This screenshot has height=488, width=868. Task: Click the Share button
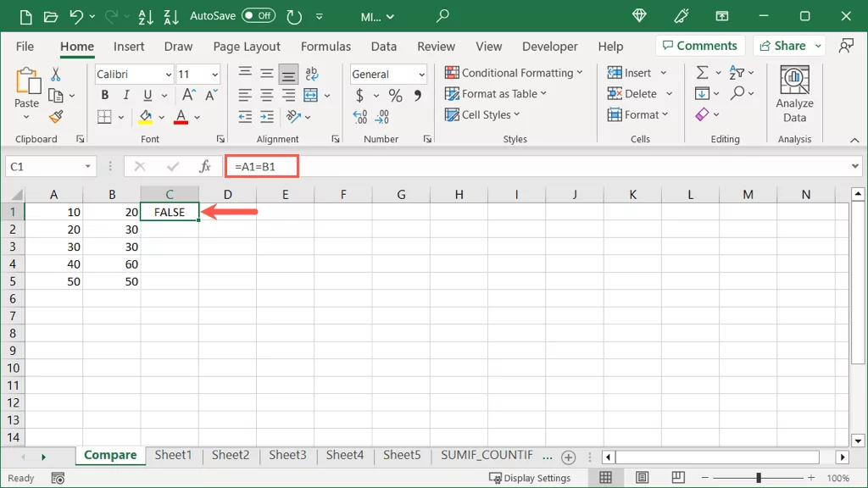(782, 46)
